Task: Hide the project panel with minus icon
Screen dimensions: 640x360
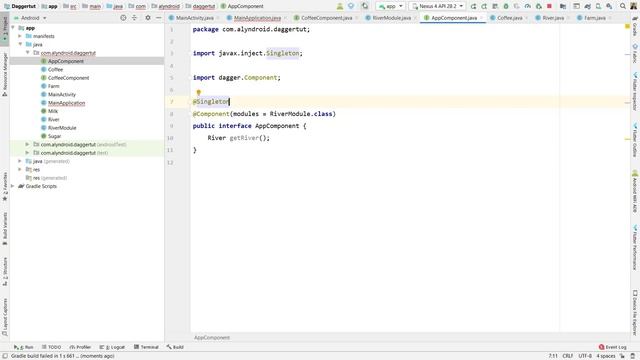Action: (x=158, y=18)
